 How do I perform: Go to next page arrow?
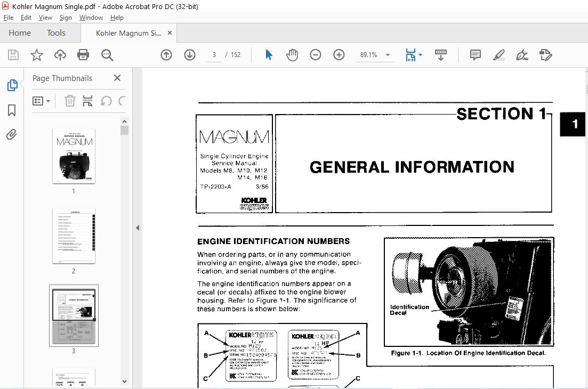click(x=190, y=55)
